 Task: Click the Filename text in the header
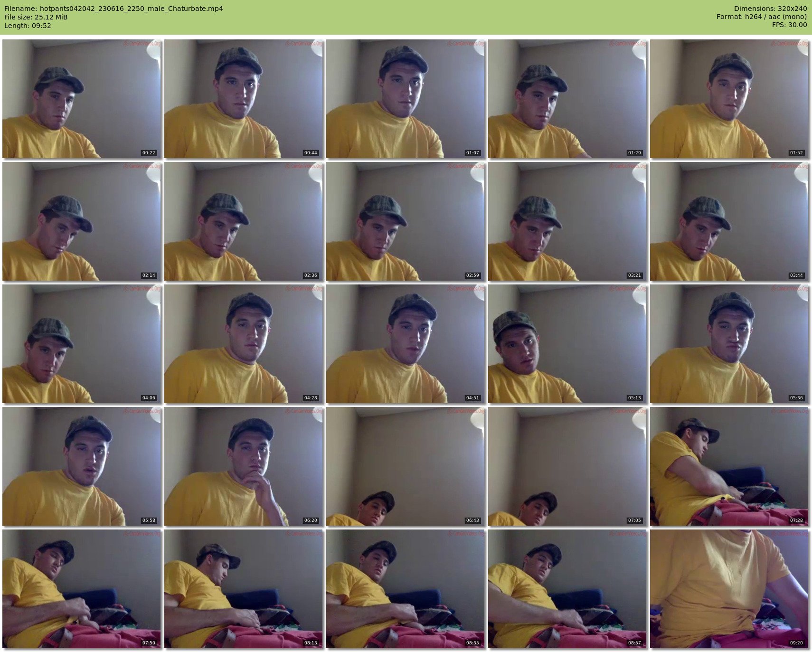tap(113, 9)
